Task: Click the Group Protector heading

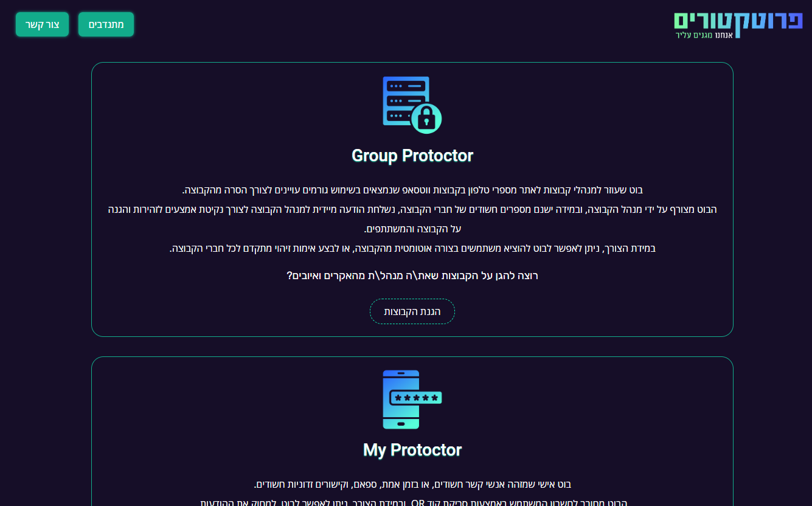Action: click(x=412, y=156)
